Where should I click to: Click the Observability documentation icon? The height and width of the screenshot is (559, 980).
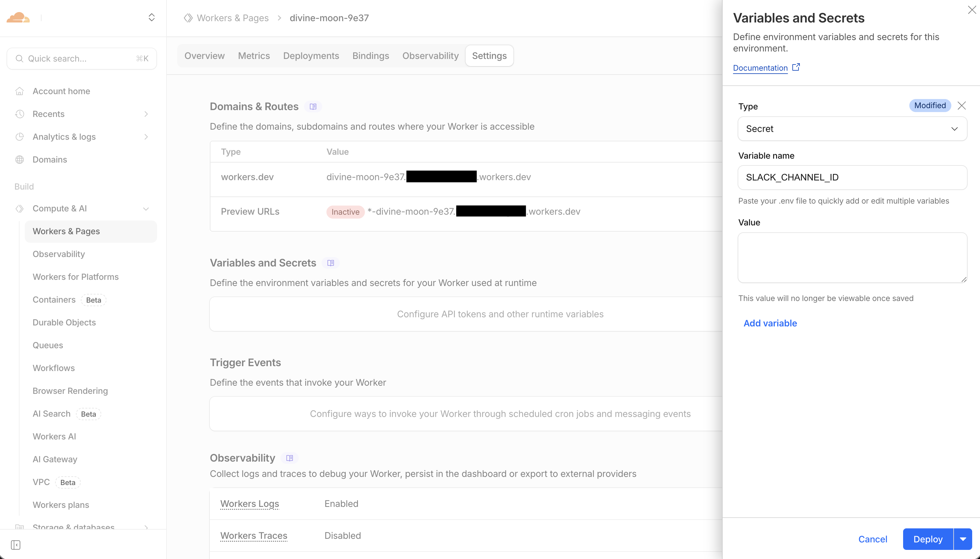(x=289, y=458)
